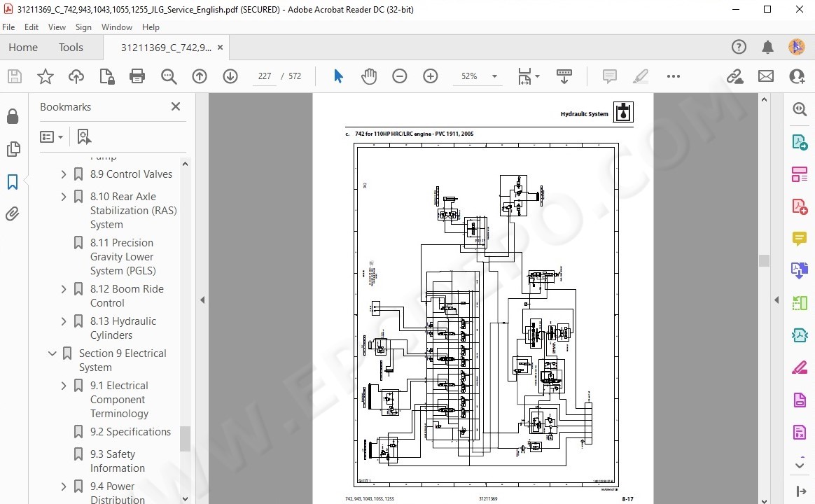Click page number field showing 227
The width and height of the screenshot is (815, 504).
pyautogui.click(x=265, y=76)
